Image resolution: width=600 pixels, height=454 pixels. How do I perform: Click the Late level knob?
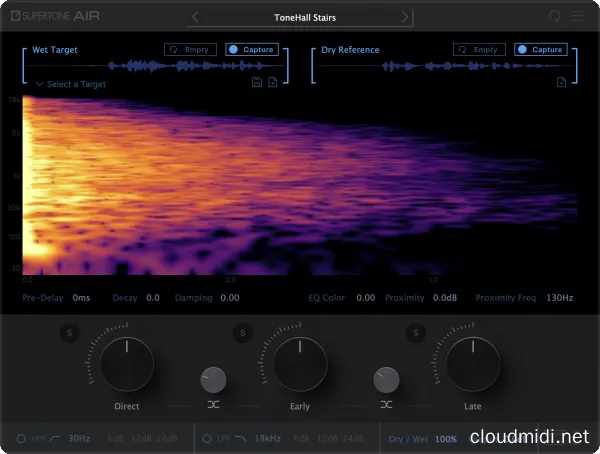pos(473,364)
